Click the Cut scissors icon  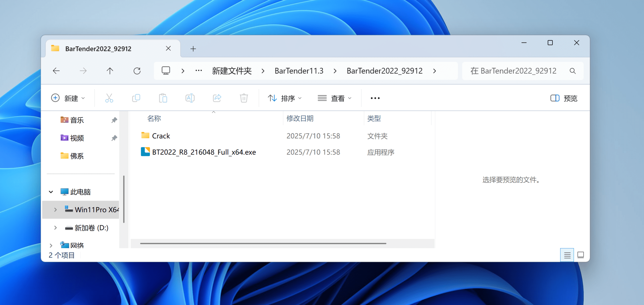pyautogui.click(x=109, y=98)
